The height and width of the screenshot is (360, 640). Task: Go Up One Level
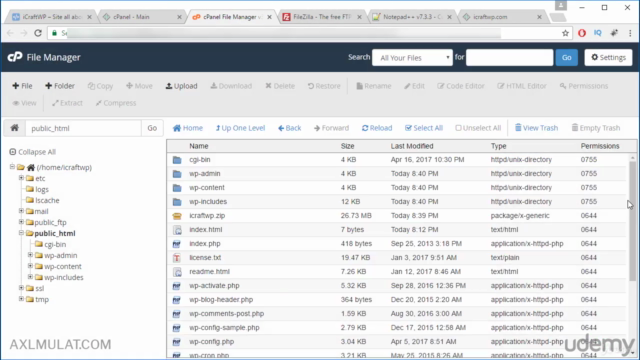(x=240, y=128)
